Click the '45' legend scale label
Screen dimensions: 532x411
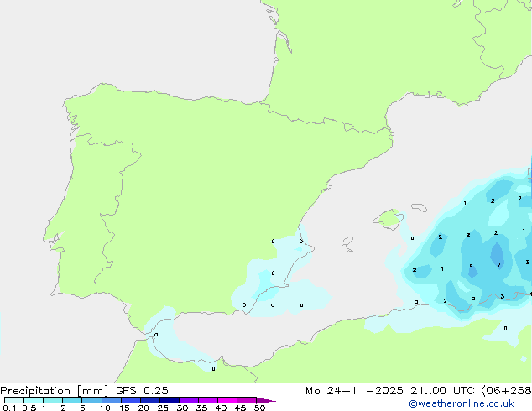click(240, 408)
